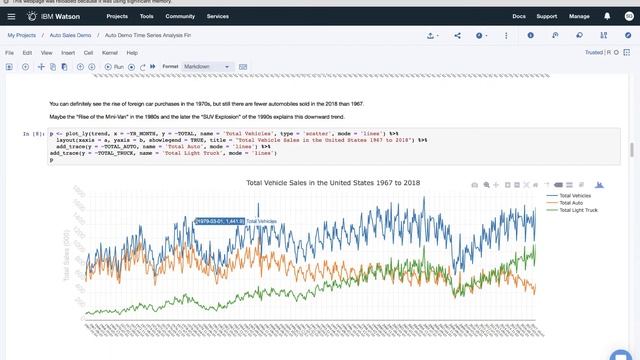
Task: Insert a cell below with plus icon
Action: coord(25,67)
